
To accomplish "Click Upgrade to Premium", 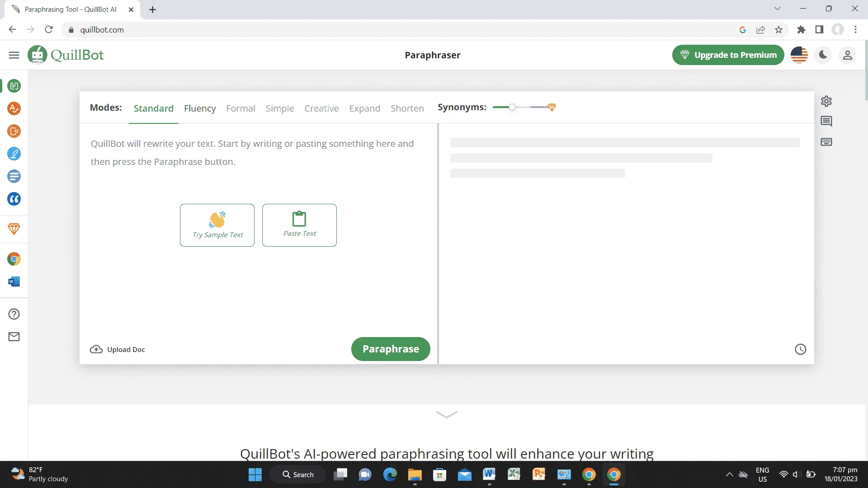I will click(728, 55).
